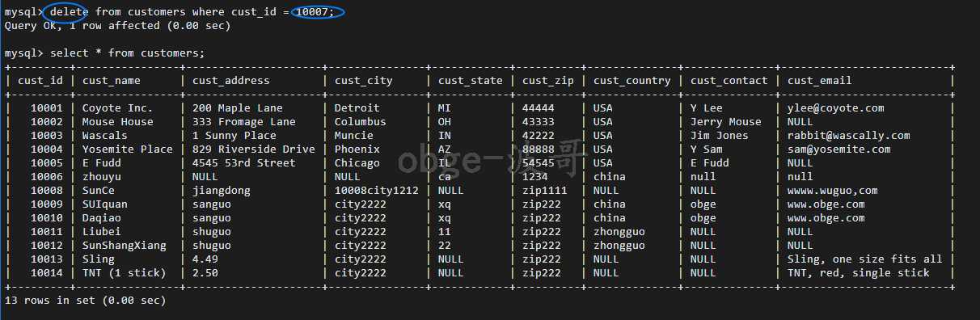Select the customer name Daqiao
Screen dimensions: 980x320
click(x=102, y=218)
